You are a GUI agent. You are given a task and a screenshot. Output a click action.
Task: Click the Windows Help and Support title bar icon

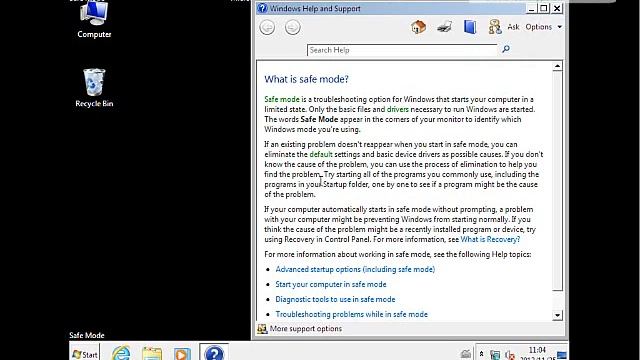pos(262,8)
